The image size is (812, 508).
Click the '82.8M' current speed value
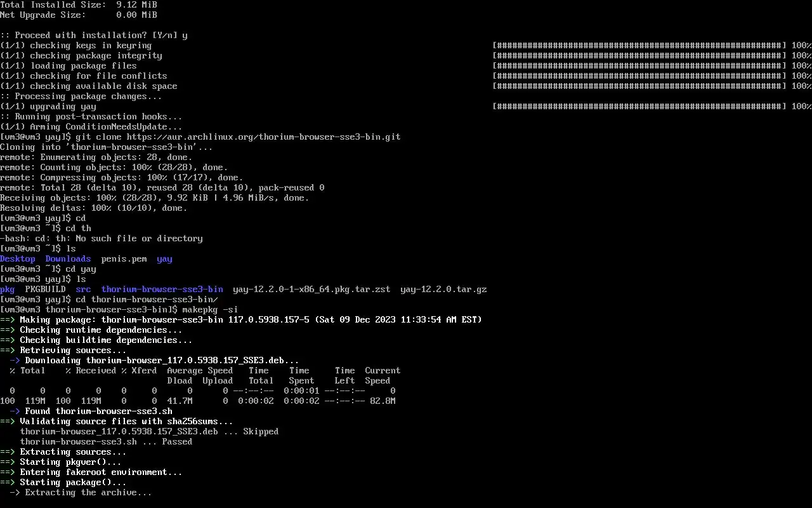click(383, 401)
